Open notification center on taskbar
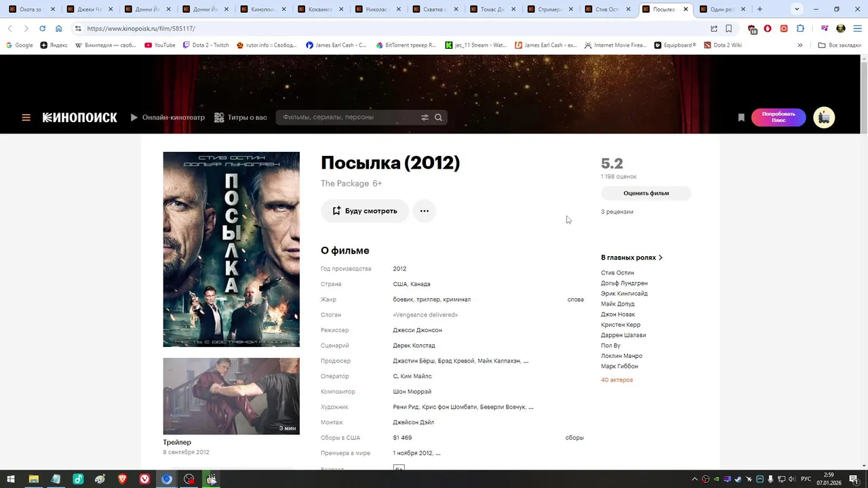This screenshot has width=868, height=488. [853, 479]
